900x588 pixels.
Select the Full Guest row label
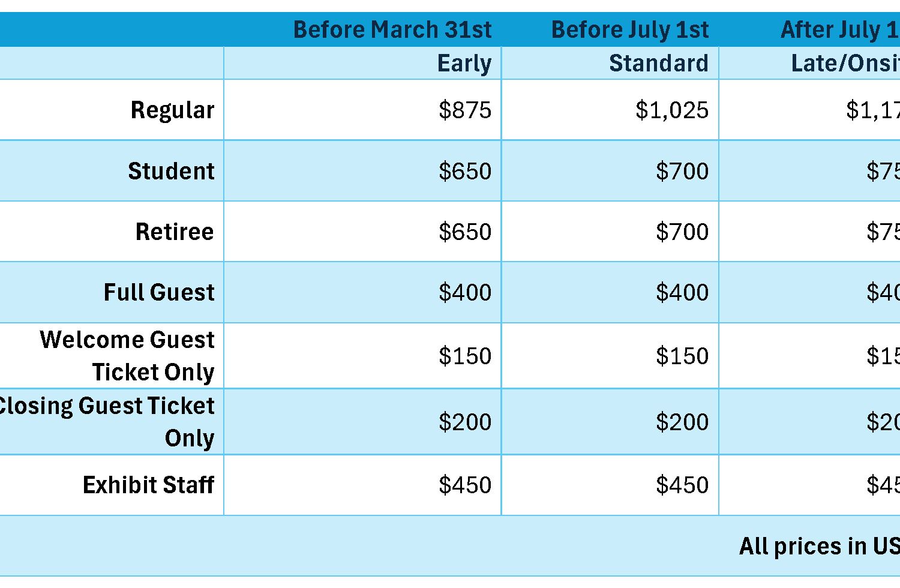coord(159,292)
